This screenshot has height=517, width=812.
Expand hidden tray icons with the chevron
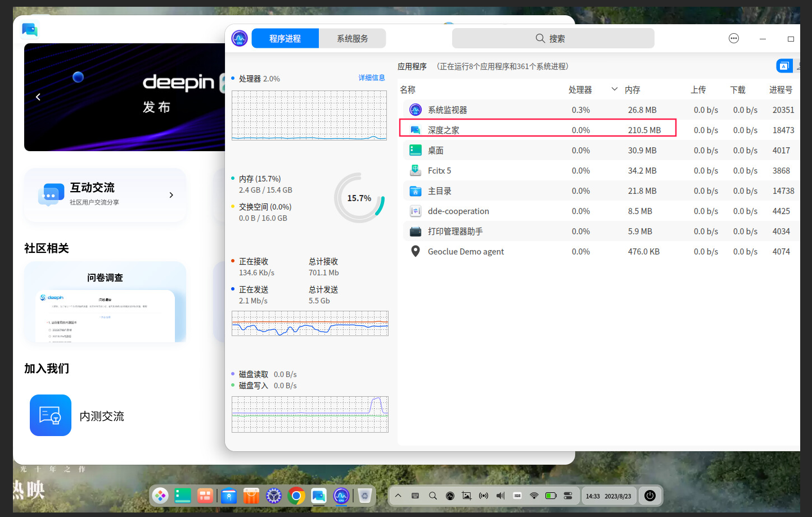coord(398,496)
